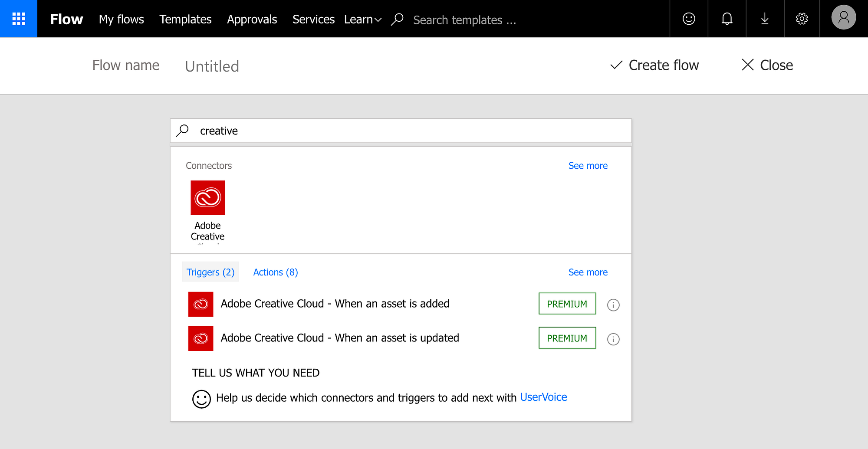Expand the Learn dropdown menu

coord(362,20)
